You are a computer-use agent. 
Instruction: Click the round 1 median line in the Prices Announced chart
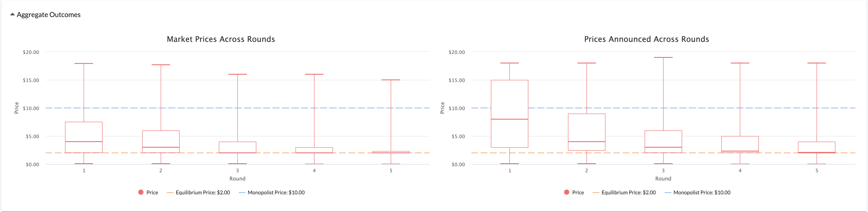(x=509, y=119)
